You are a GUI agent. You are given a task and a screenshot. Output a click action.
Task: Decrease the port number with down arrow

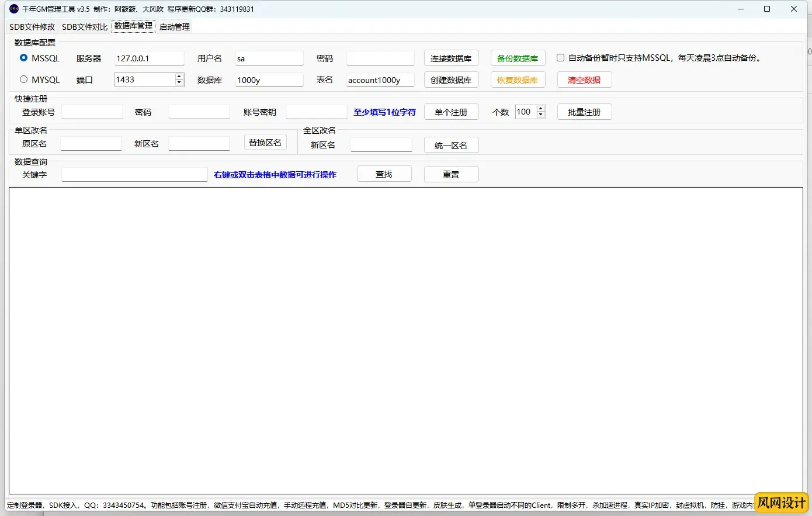[x=179, y=83]
